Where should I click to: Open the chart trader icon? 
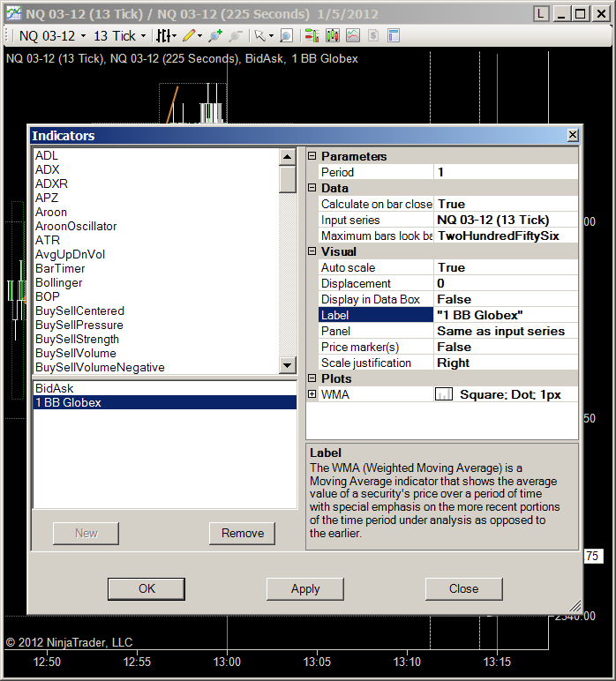pos(312,35)
